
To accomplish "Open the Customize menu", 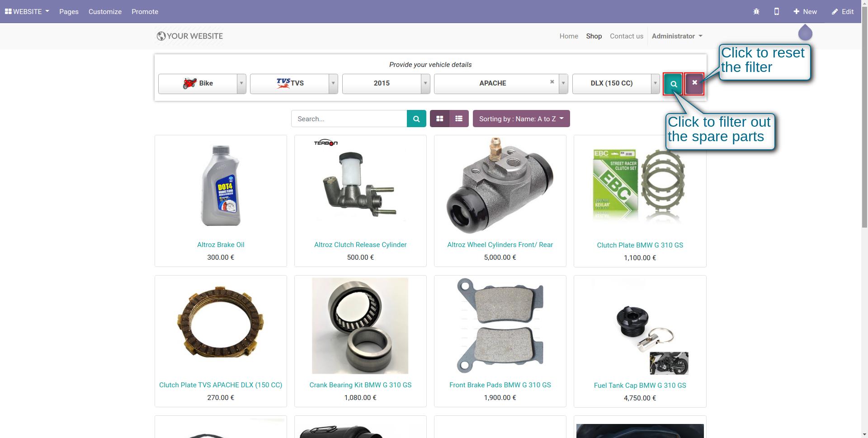I will coord(105,12).
